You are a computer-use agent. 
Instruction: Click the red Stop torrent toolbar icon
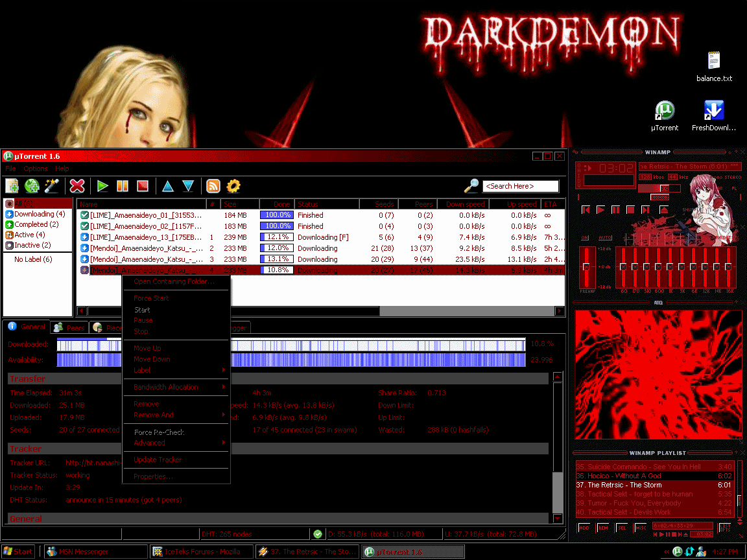(x=143, y=186)
